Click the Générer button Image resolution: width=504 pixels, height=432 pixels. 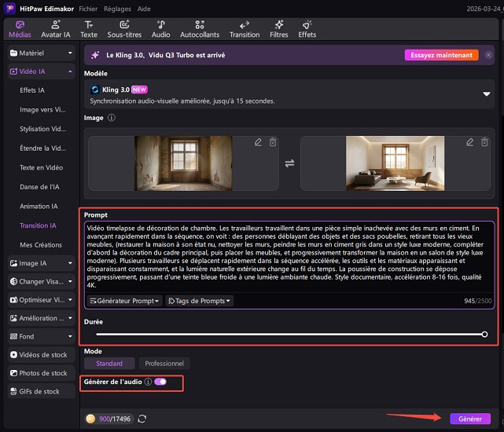point(470,419)
